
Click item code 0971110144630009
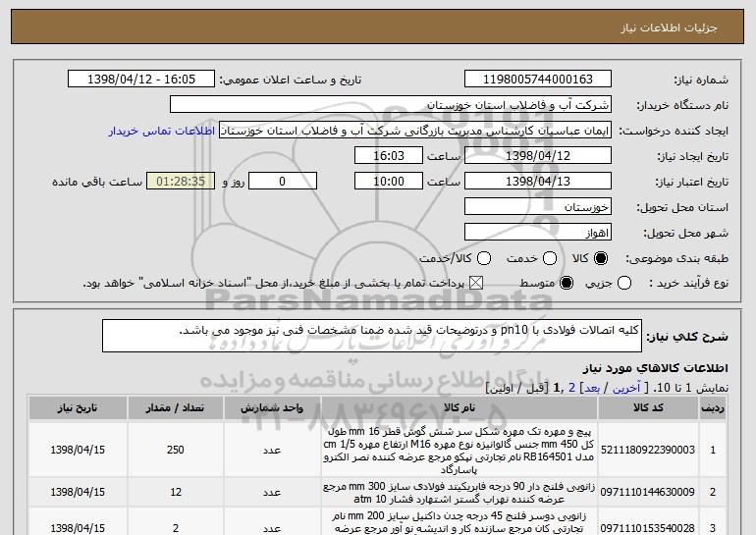648,492
